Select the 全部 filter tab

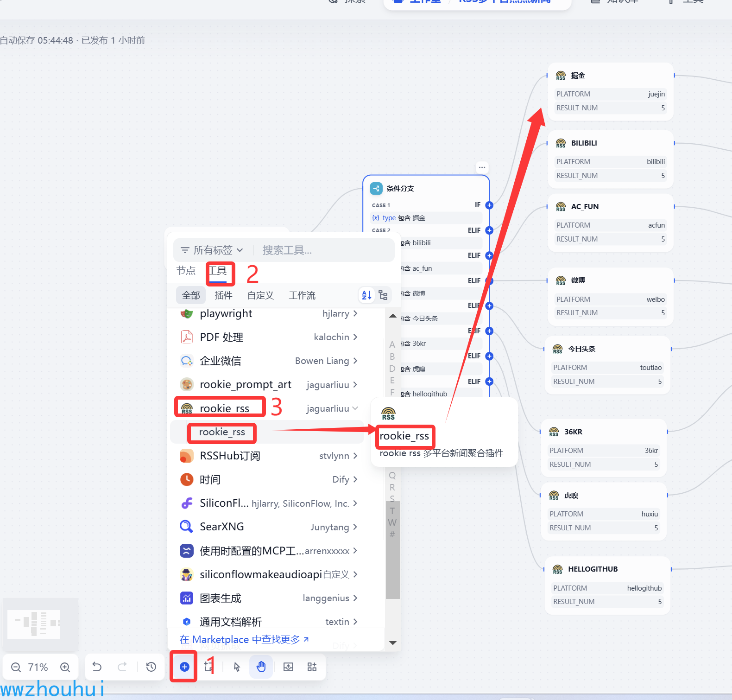coord(191,295)
